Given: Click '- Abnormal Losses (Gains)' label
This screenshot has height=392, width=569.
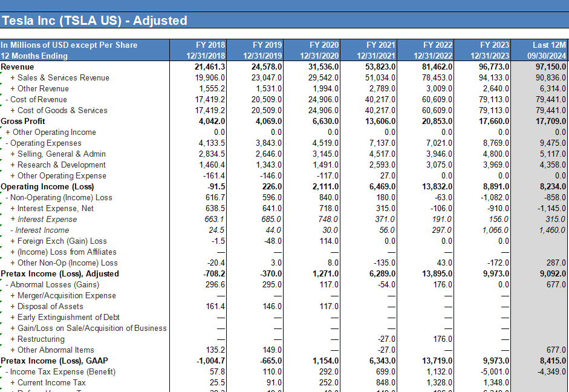Looking at the screenshot, I should 52,284.
